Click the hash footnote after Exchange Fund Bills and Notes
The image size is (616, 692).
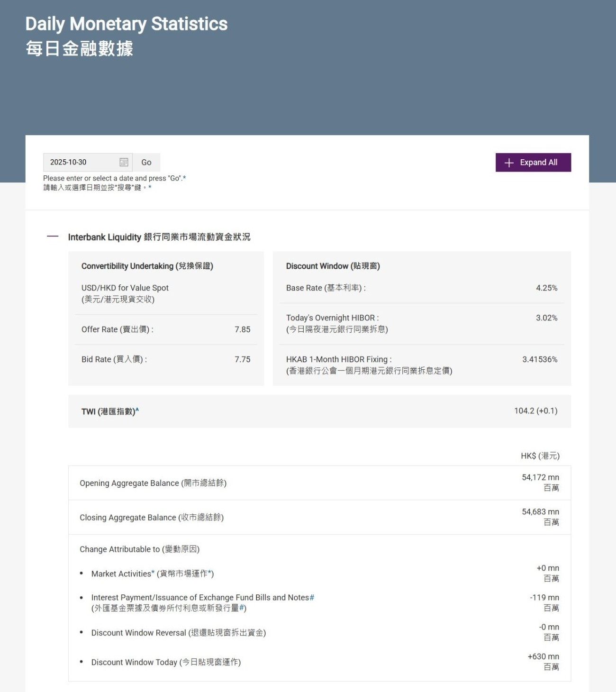pos(312,598)
